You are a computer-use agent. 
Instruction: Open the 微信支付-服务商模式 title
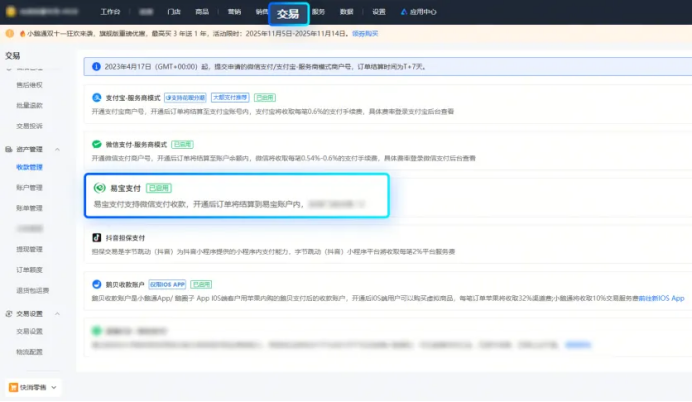pos(136,144)
